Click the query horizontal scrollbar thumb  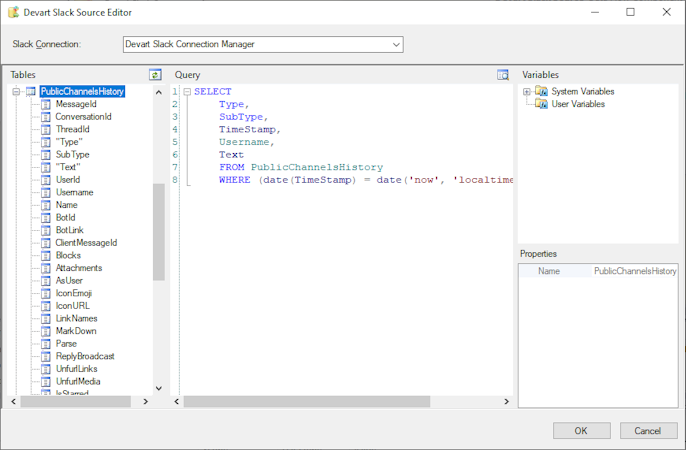point(307,401)
